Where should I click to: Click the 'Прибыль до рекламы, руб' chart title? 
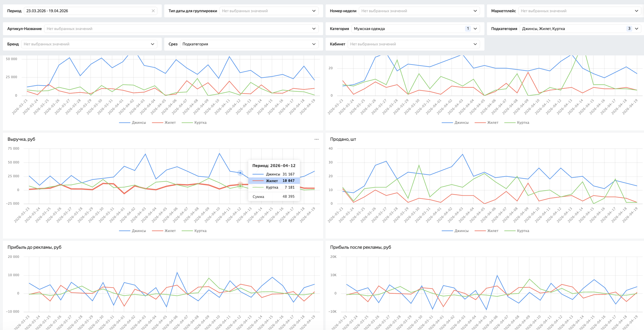pos(35,247)
